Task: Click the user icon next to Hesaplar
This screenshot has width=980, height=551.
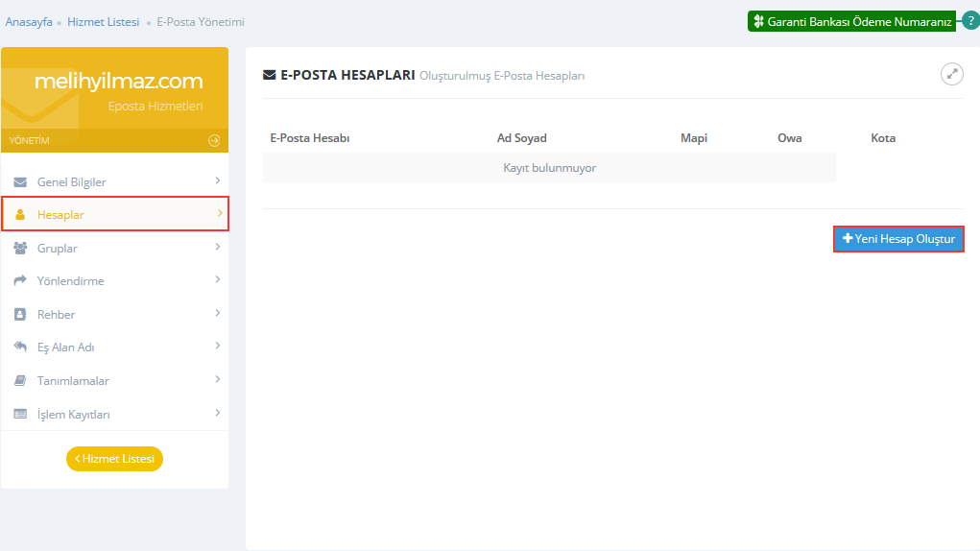Action: pyautogui.click(x=20, y=215)
